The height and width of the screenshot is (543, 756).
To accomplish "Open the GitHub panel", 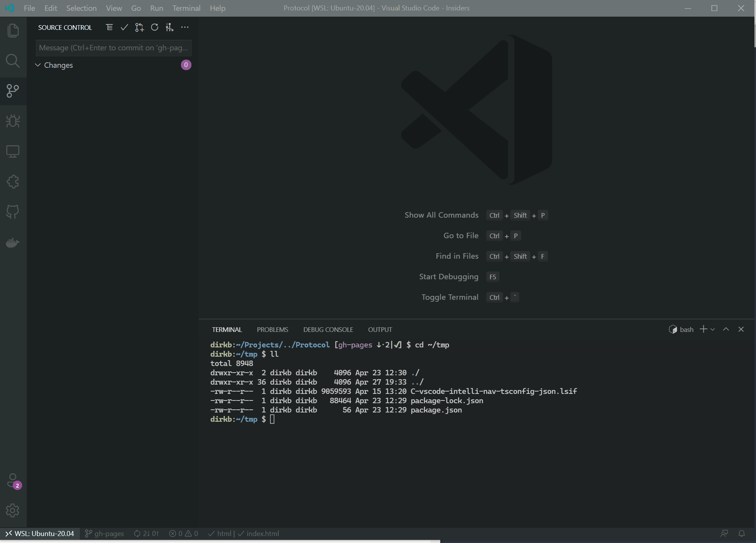I will pos(13,211).
